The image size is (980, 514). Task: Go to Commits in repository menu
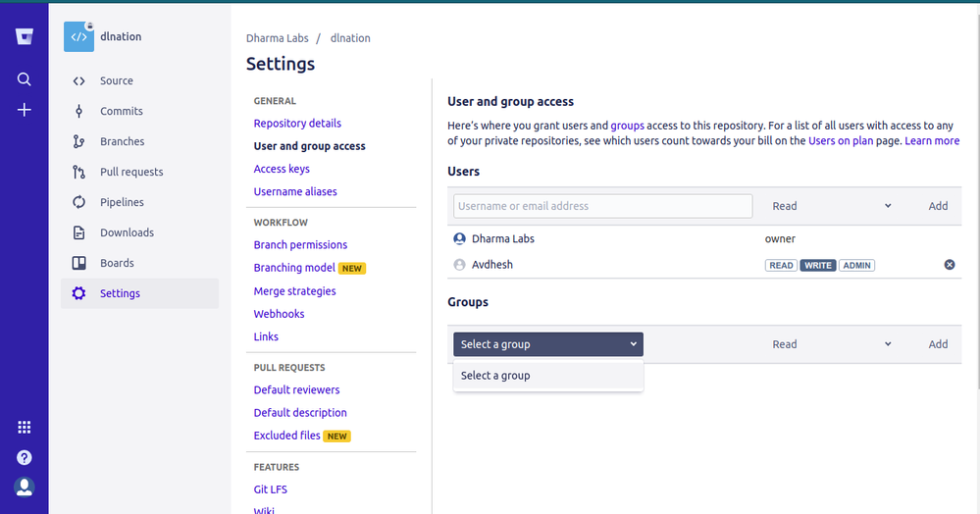122,111
